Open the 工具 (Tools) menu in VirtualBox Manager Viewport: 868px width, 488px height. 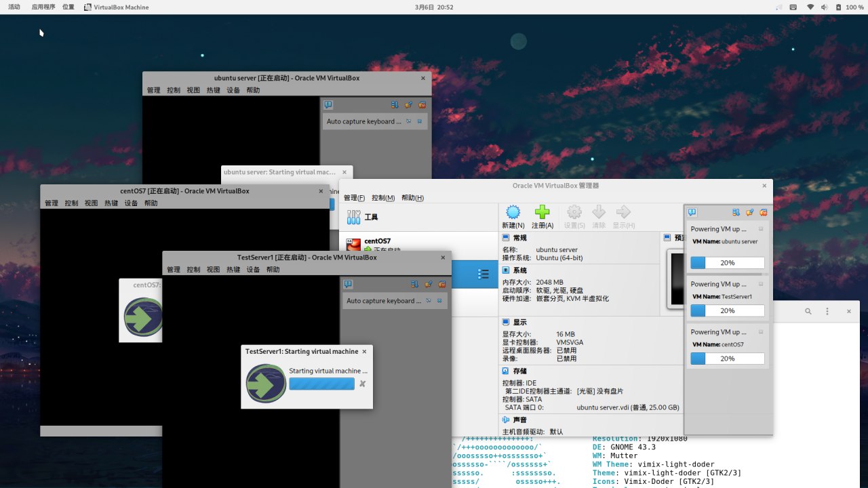click(371, 216)
